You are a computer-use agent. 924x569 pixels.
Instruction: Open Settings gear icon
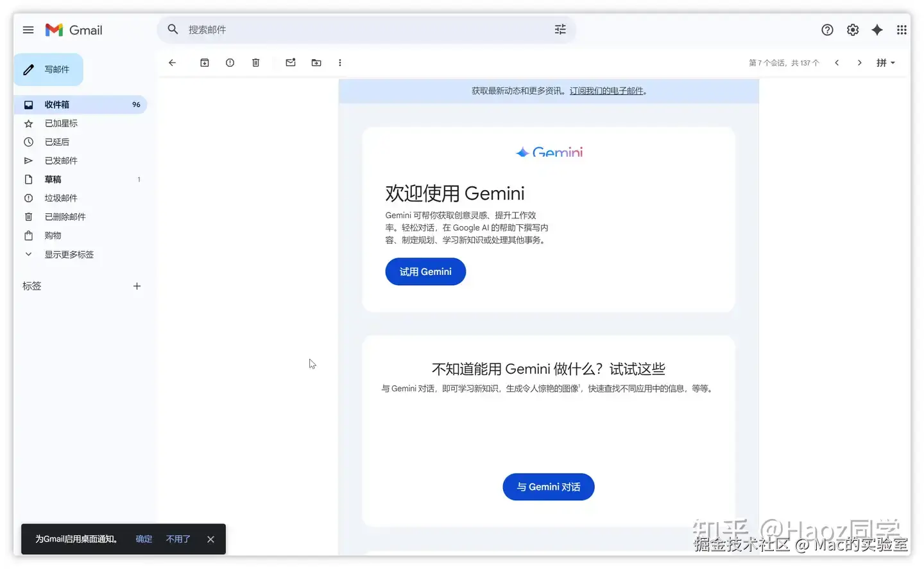(853, 30)
